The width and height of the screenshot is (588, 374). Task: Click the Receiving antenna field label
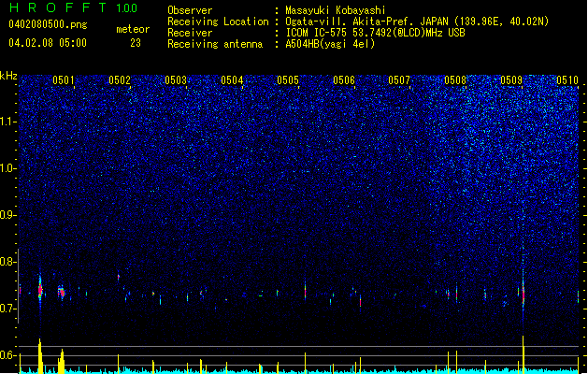[215, 44]
